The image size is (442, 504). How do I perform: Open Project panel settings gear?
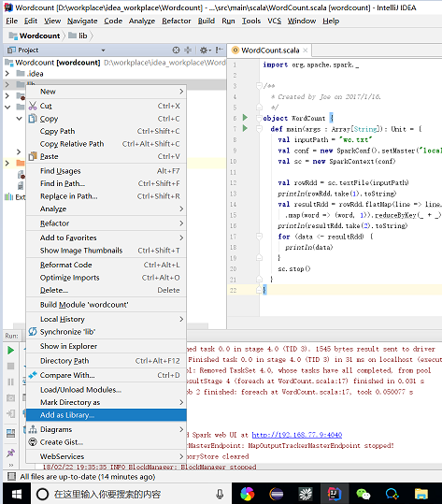205,50
